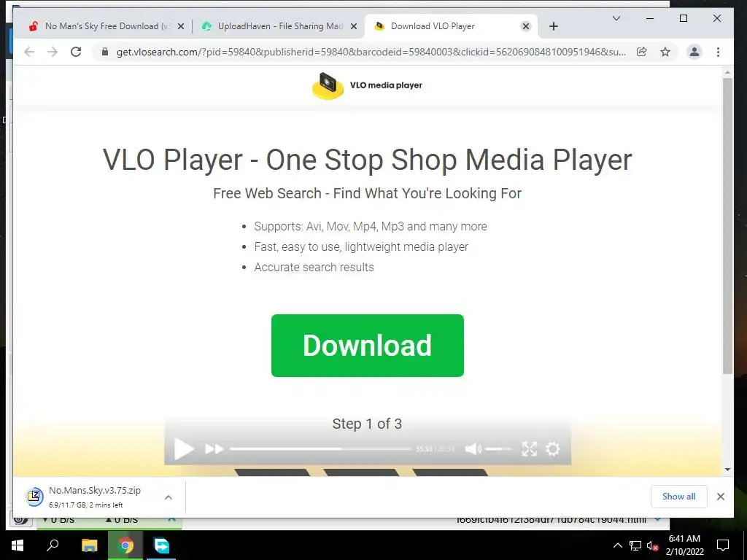Open network status tray icon
Viewport: 747px width, 560px height.
635,545
